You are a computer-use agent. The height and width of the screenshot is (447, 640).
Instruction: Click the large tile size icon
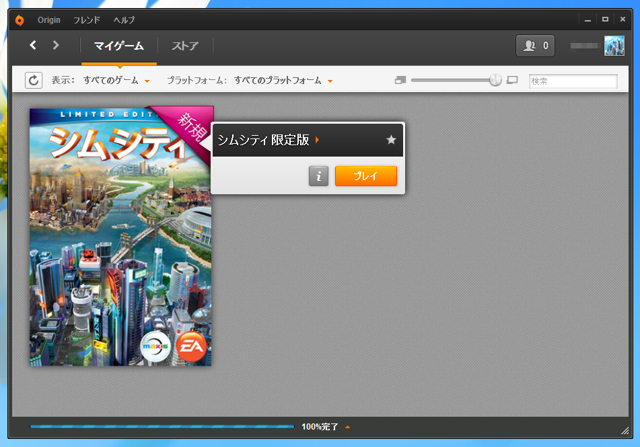click(512, 80)
